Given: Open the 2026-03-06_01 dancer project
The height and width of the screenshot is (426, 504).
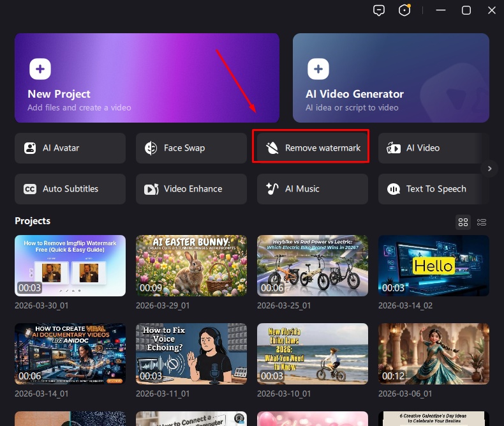Looking at the screenshot, I should 434,353.
